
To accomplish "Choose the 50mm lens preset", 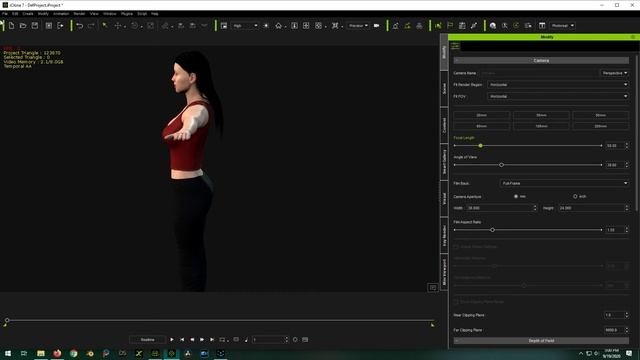I will coord(600,115).
